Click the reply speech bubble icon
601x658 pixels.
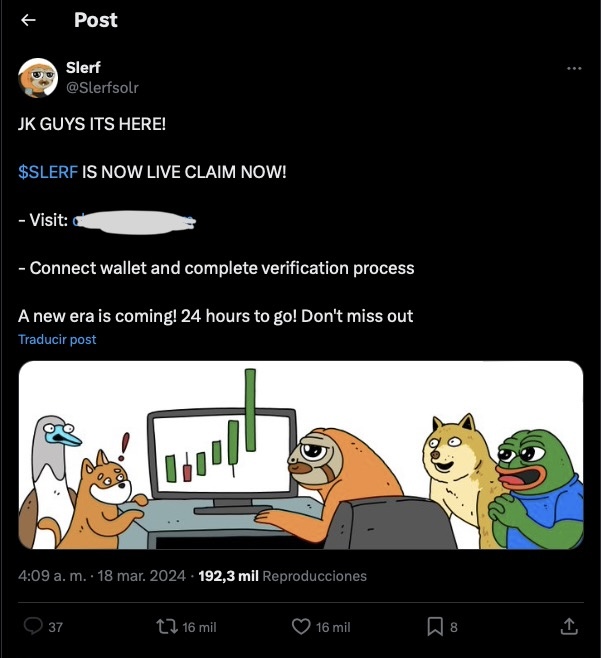(x=32, y=626)
